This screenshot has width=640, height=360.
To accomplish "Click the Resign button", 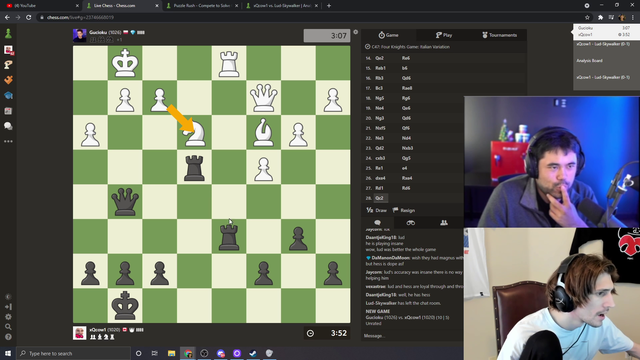I will 404,210.
